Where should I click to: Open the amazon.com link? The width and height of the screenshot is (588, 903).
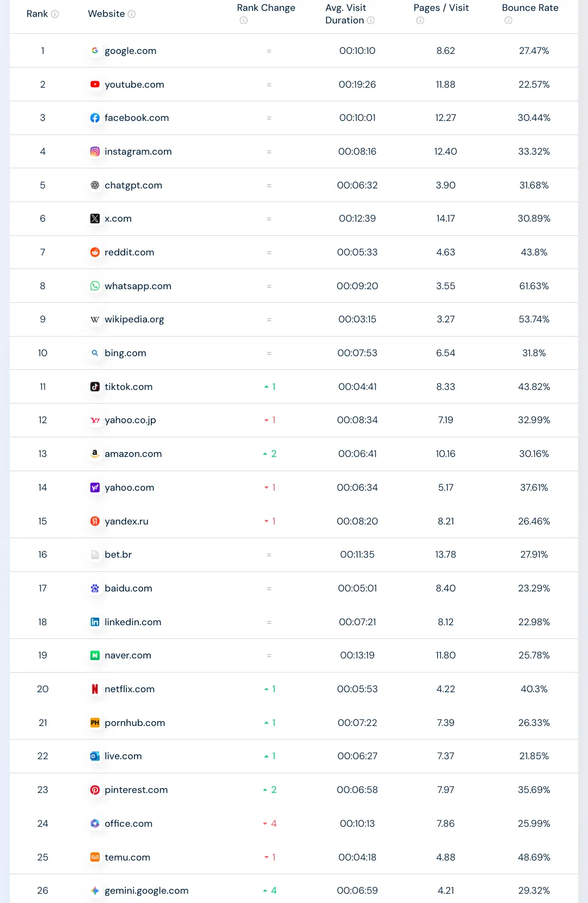[x=133, y=454]
